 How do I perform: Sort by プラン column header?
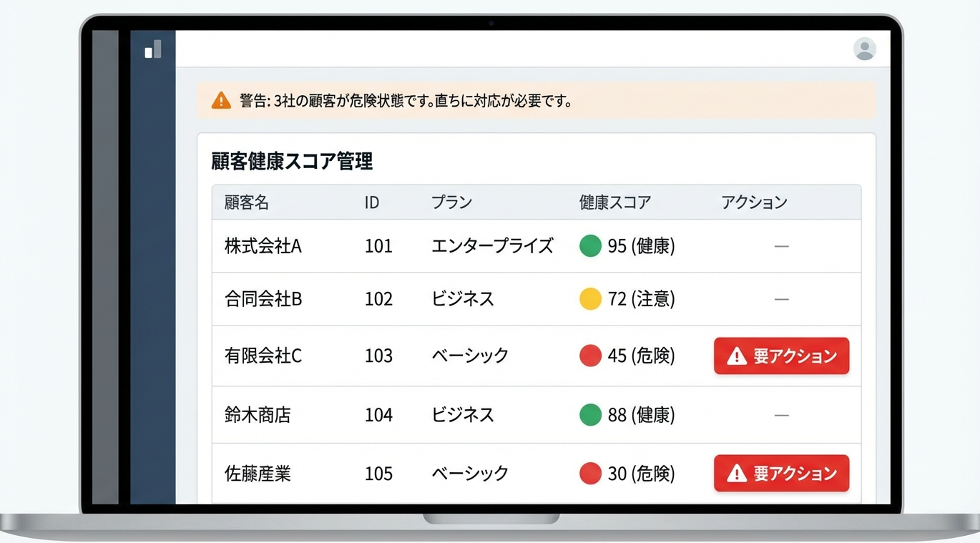[x=451, y=202]
